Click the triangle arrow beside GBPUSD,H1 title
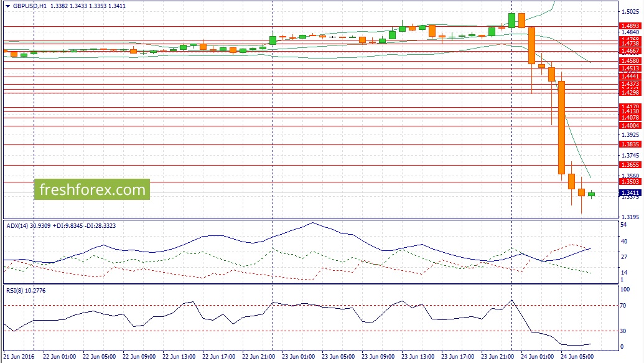 tap(7, 5)
